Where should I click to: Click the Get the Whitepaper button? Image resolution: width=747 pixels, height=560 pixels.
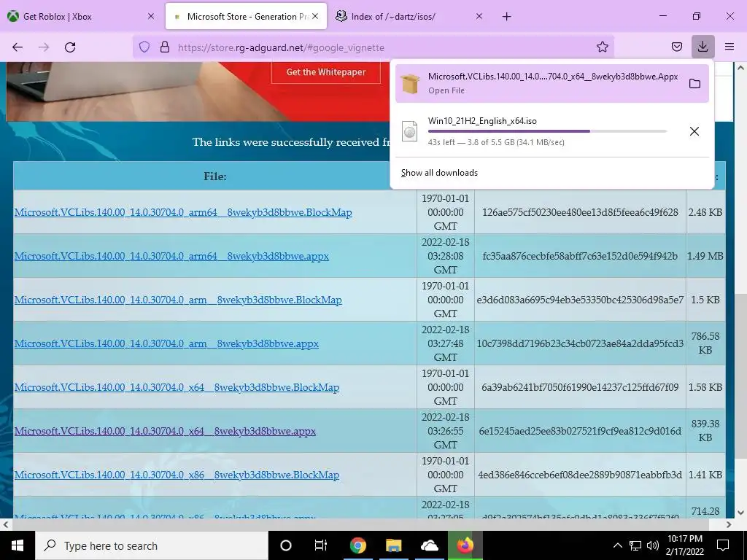[x=326, y=72]
